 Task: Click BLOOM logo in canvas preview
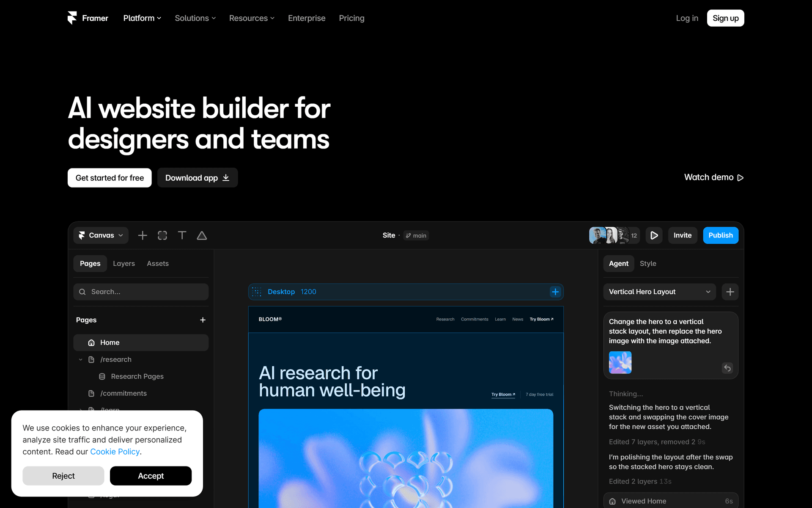270,319
